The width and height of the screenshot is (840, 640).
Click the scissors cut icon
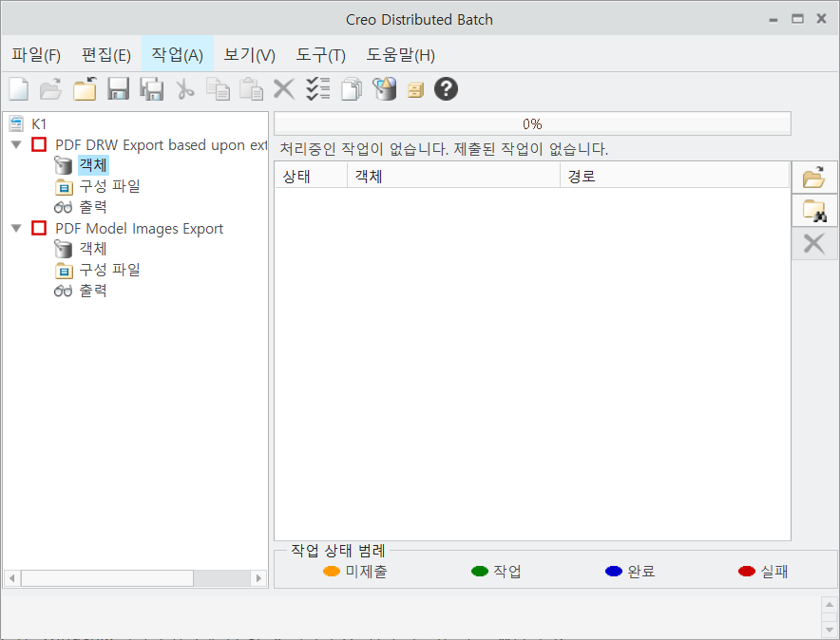185,89
